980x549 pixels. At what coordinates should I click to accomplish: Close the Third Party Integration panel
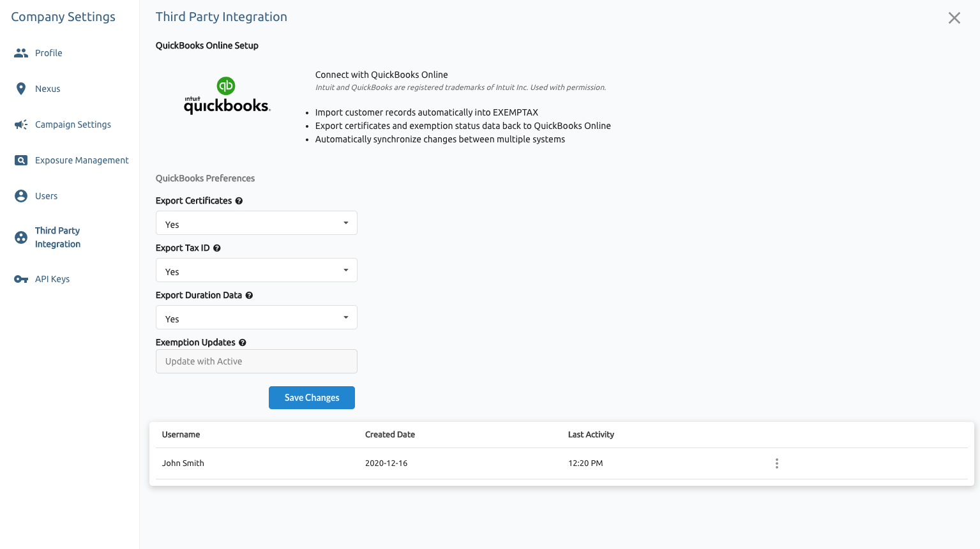point(954,18)
